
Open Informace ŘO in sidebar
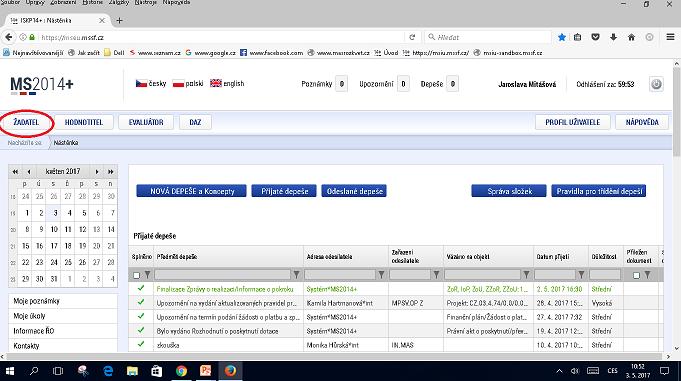(x=63, y=331)
